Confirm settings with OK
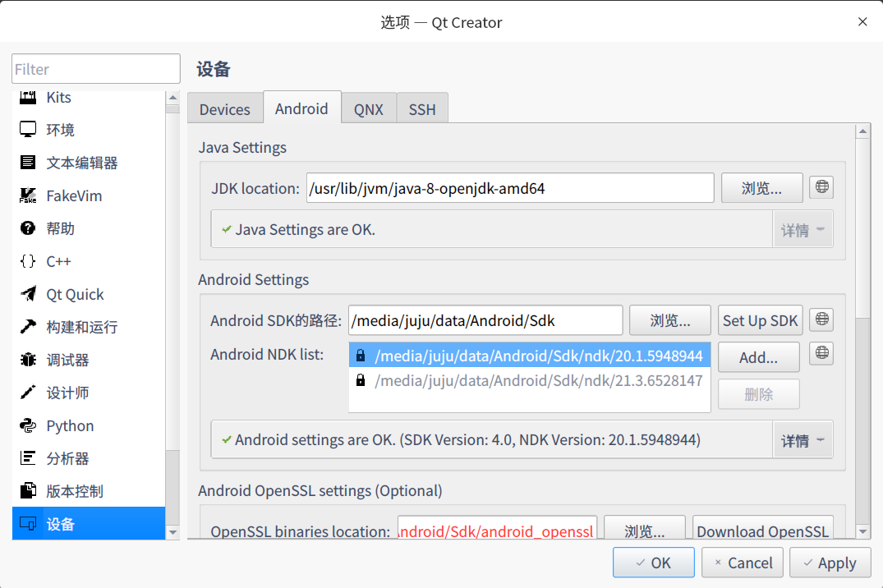 pos(653,562)
